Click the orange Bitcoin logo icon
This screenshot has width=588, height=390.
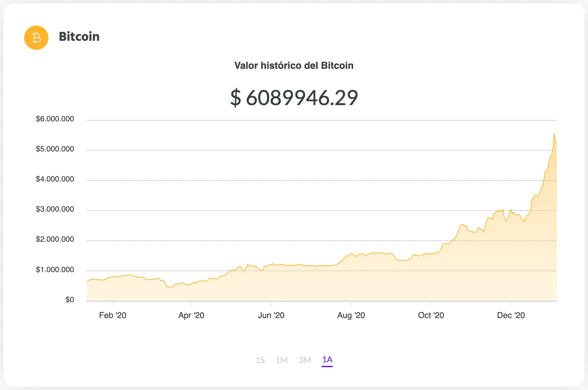(x=36, y=37)
